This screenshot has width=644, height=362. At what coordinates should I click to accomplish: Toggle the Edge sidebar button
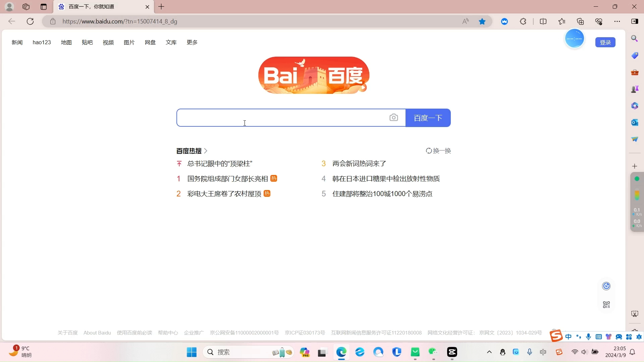click(635, 21)
